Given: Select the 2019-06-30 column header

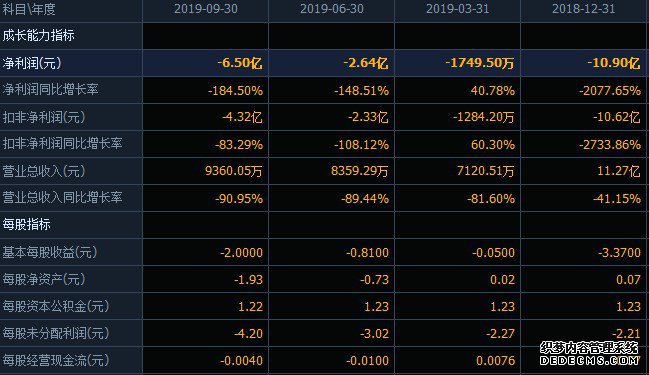Looking at the screenshot, I should click(332, 9).
